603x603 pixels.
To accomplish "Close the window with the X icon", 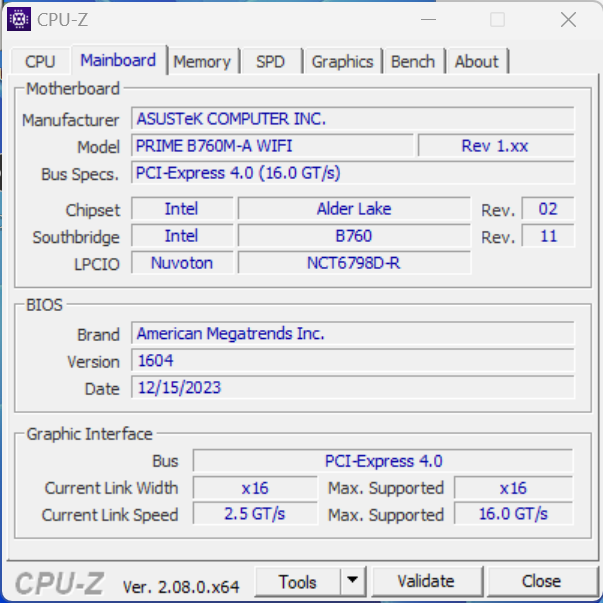I will (x=568, y=19).
